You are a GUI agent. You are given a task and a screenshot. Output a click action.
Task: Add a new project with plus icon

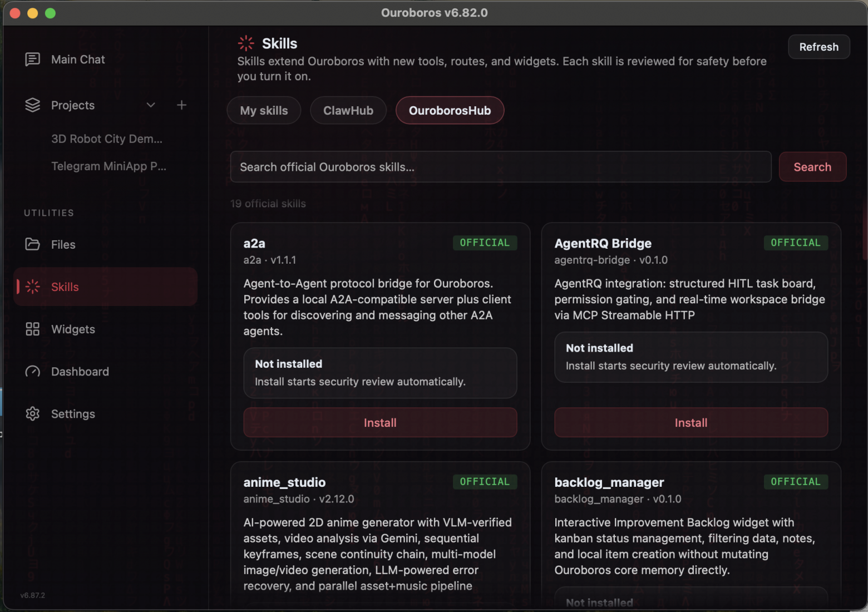pyautogui.click(x=181, y=105)
